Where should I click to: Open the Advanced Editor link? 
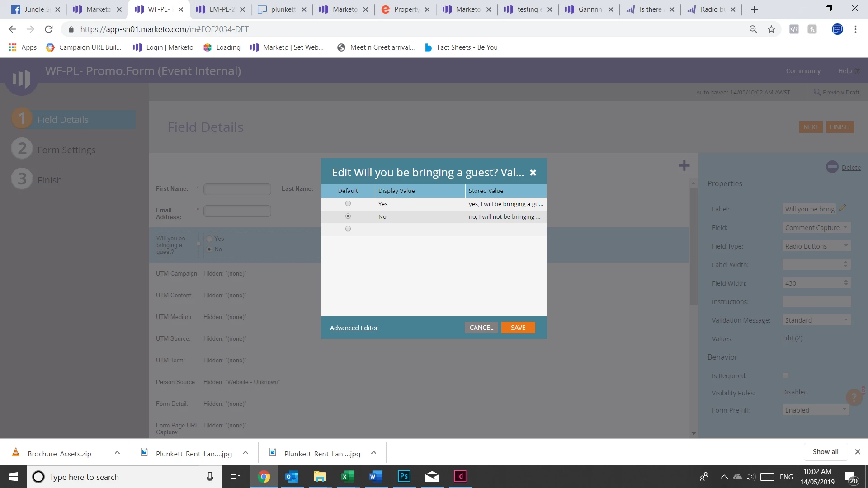(354, 328)
